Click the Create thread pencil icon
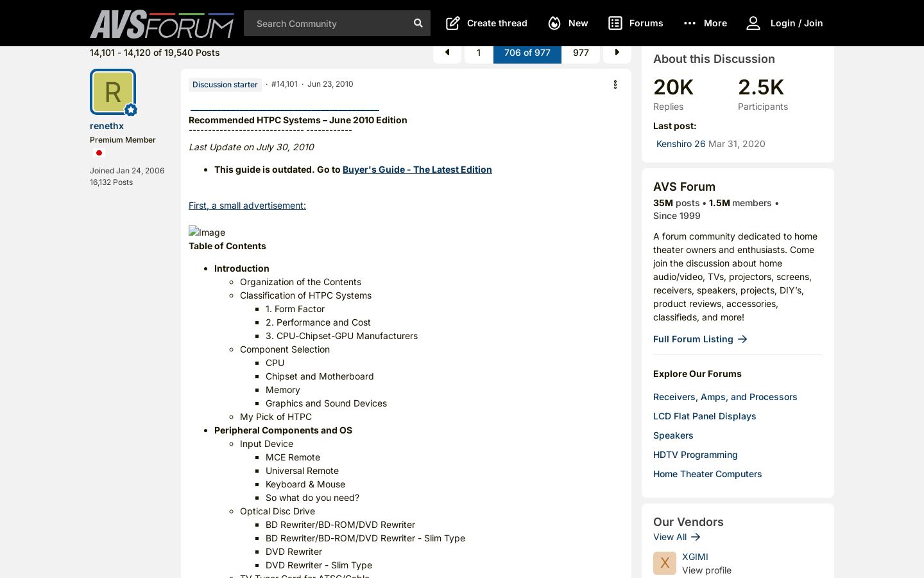This screenshot has height=578, width=924. (453, 23)
